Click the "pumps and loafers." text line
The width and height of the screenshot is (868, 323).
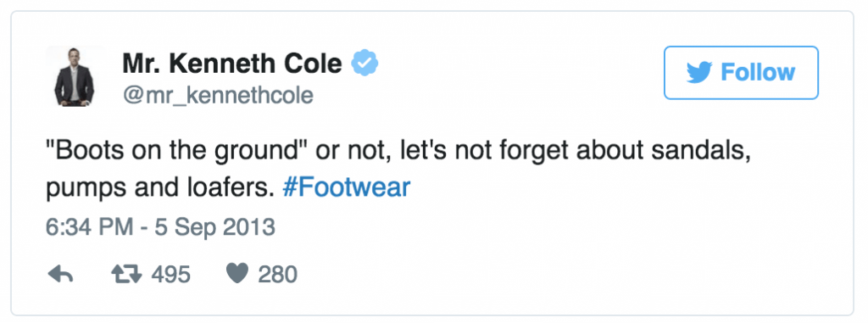click(160, 188)
